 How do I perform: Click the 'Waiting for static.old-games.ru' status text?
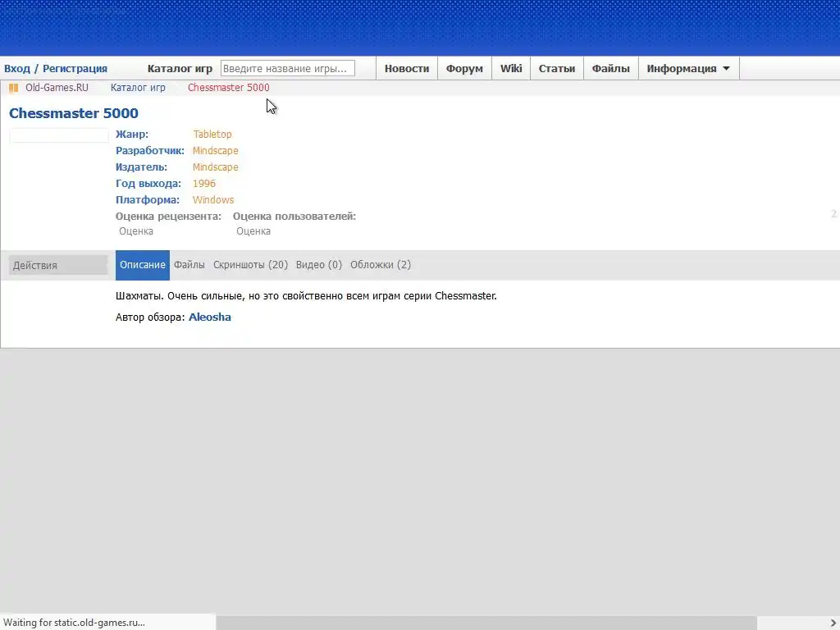click(x=74, y=623)
